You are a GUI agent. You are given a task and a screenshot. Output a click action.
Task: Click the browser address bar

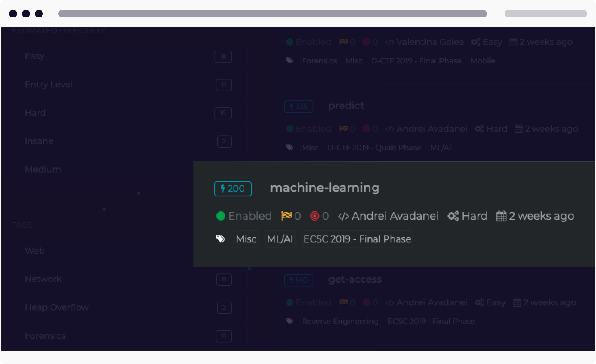273,14
